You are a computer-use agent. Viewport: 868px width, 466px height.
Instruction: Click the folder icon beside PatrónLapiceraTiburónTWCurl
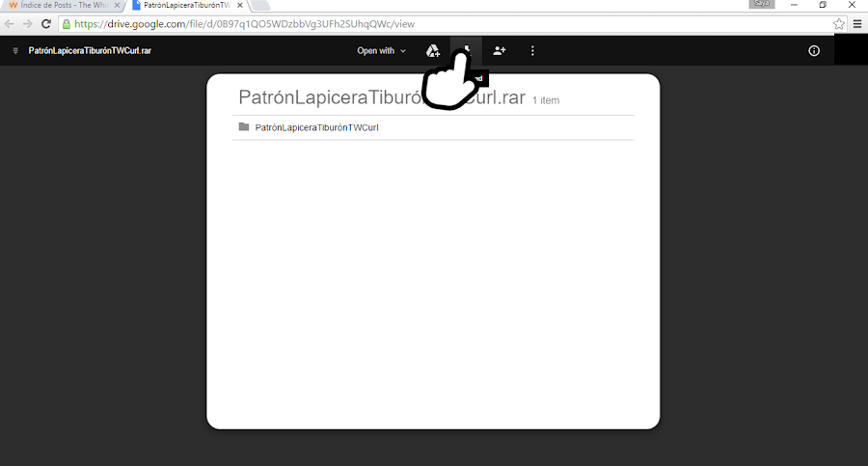tap(244, 127)
